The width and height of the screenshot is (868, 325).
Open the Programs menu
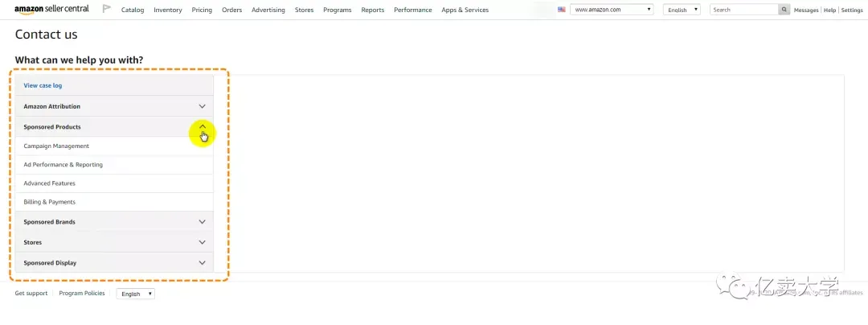point(337,10)
